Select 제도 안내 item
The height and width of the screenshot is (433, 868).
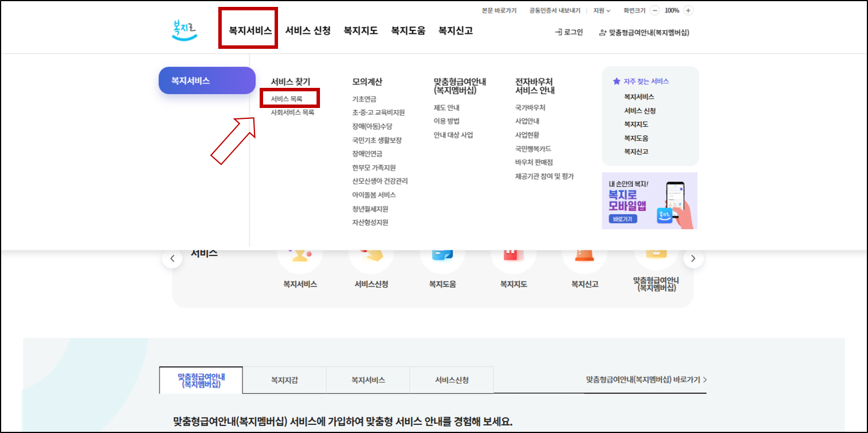point(446,107)
